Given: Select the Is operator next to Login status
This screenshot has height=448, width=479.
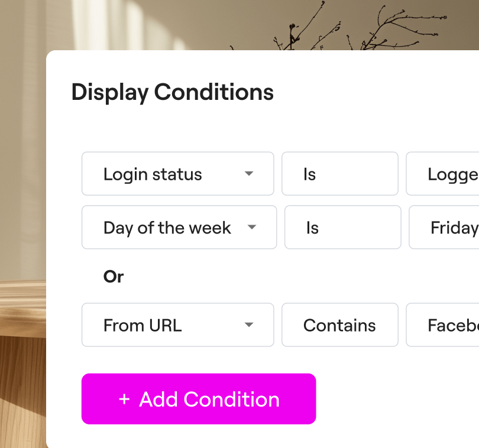Looking at the screenshot, I should pyautogui.click(x=339, y=174).
